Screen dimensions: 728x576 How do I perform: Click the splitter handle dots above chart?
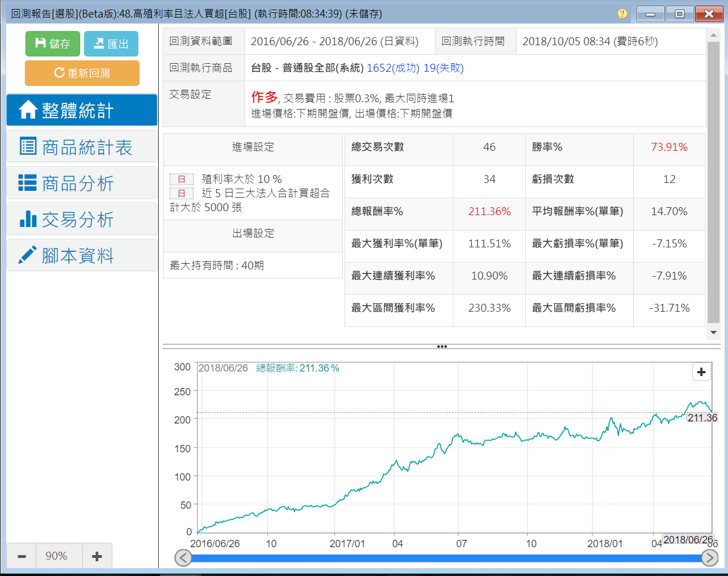coord(442,346)
